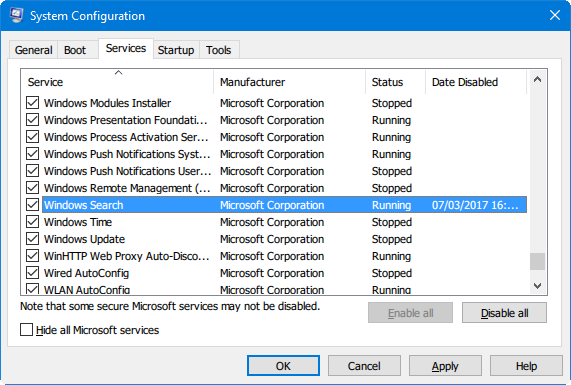The height and width of the screenshot is (385, 571).
Task: Sort by the Status column header
Action: pos(395,82)
